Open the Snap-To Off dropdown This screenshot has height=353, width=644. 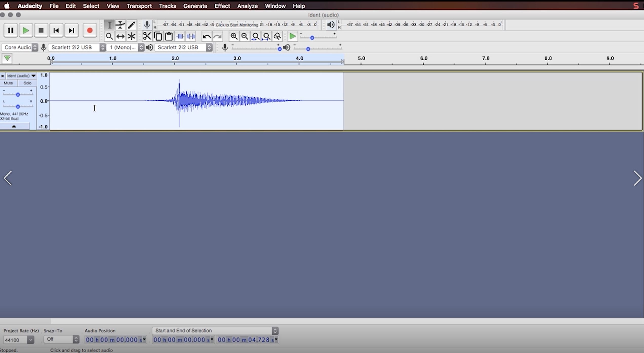61,339
